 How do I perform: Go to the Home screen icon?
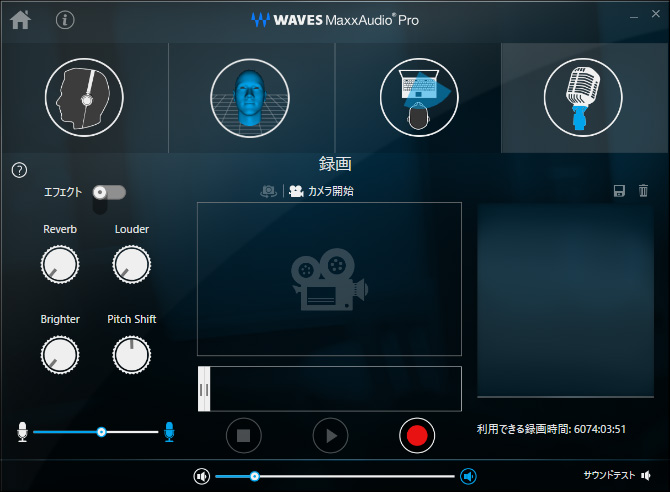[20, 19]
